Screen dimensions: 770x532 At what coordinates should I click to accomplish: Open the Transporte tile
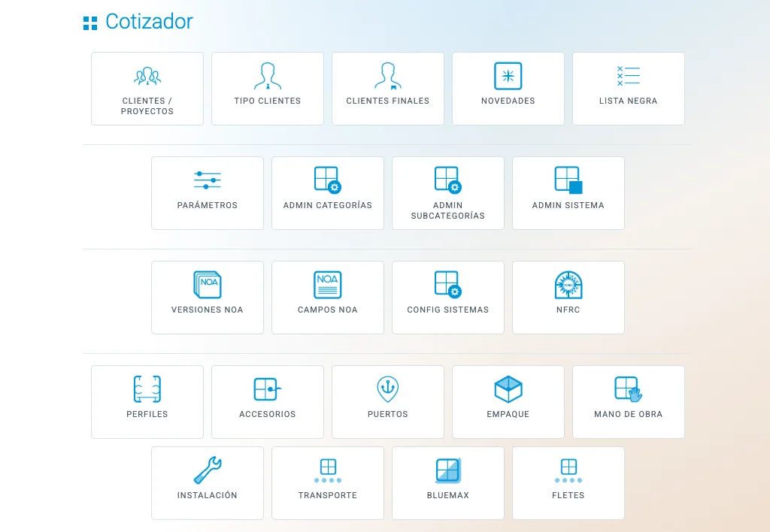click(328, 483)
